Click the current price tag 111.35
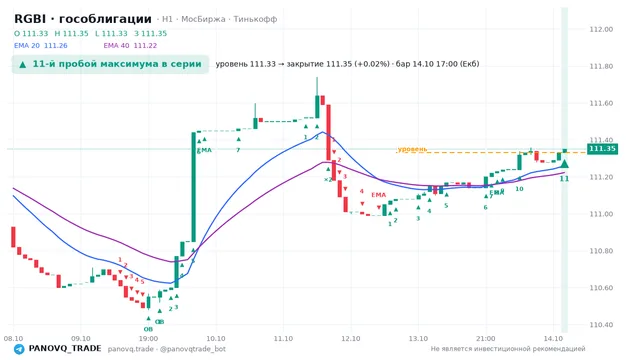 [x=602, y=149]
